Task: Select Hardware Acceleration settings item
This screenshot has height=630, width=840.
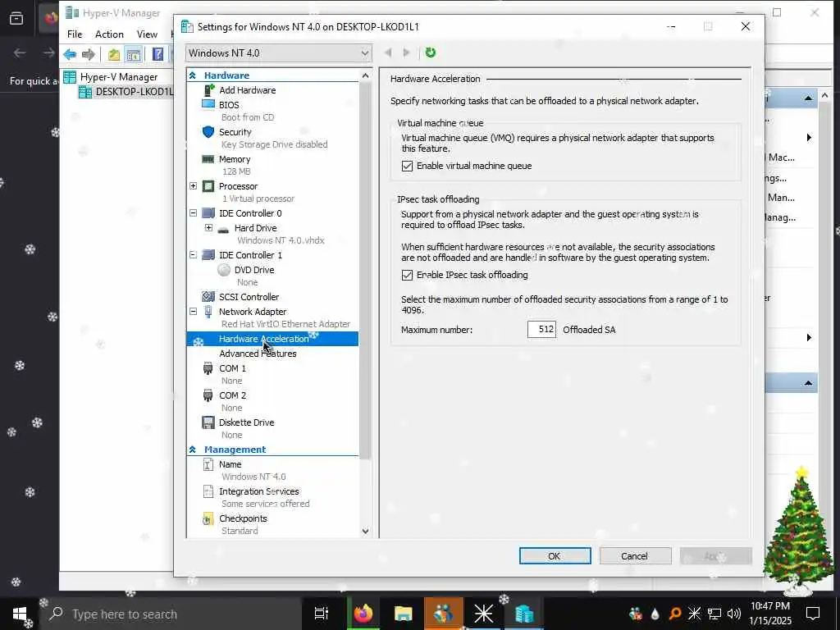Action: [272, 339]
